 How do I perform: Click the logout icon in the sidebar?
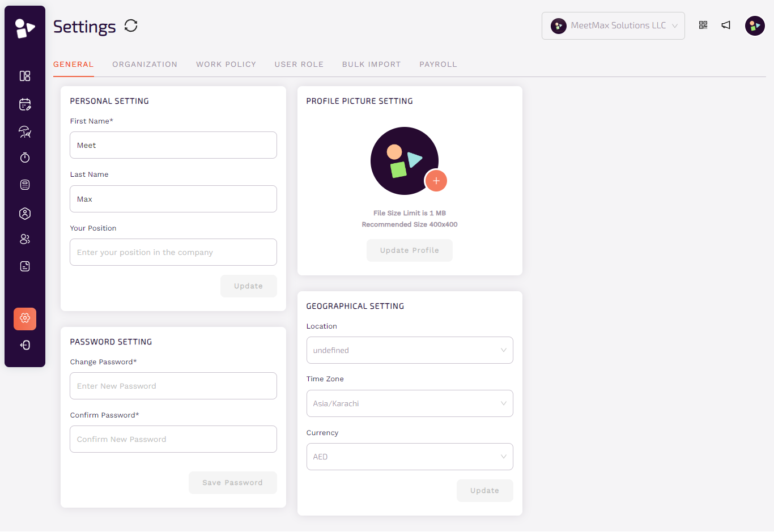pyautogui.click(x=25, y=345)
